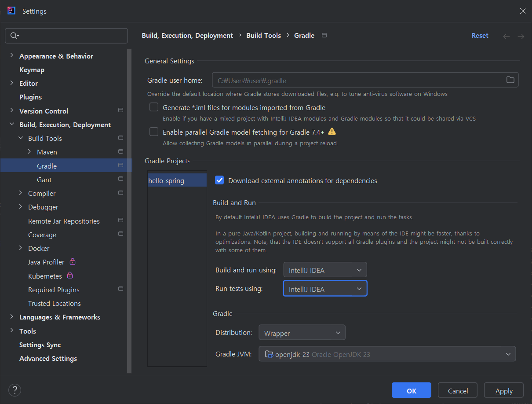Image resolution: width=532 pixels, height=404 pixels.
Task: Expand the Editor section
Action: [x=12, y=83]
